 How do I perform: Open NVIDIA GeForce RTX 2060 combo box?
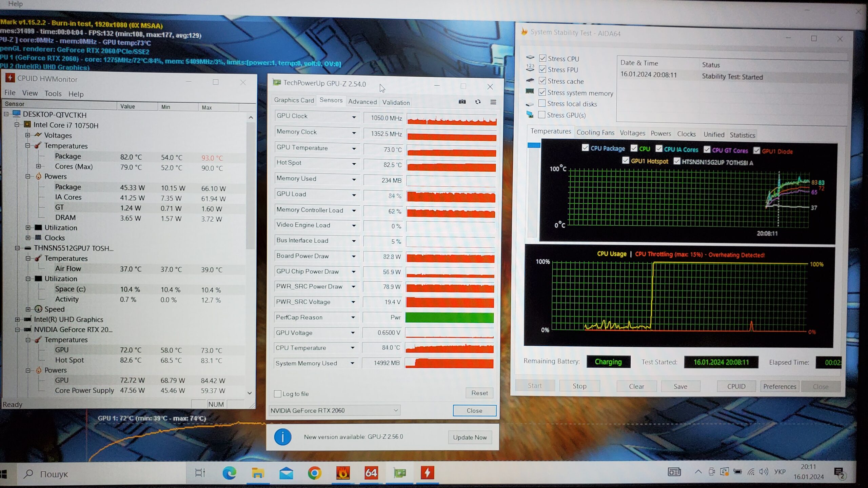[335, 410]
